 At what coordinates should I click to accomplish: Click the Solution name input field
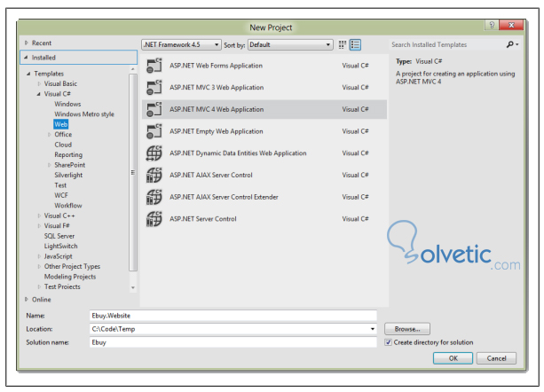click(x=233, y=342)
